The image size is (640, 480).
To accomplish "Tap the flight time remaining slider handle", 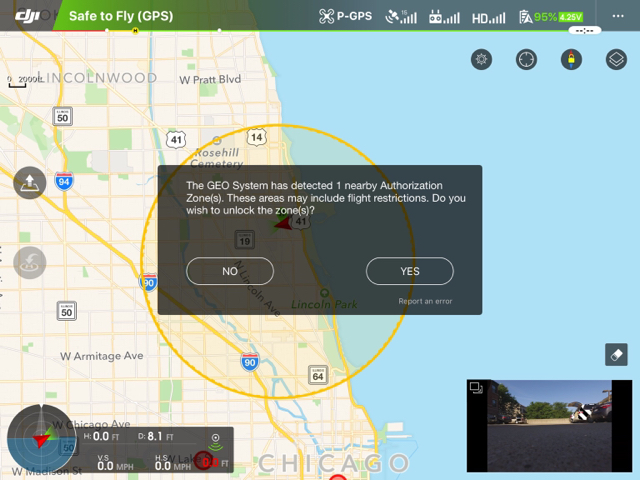I will pos(584,31).
